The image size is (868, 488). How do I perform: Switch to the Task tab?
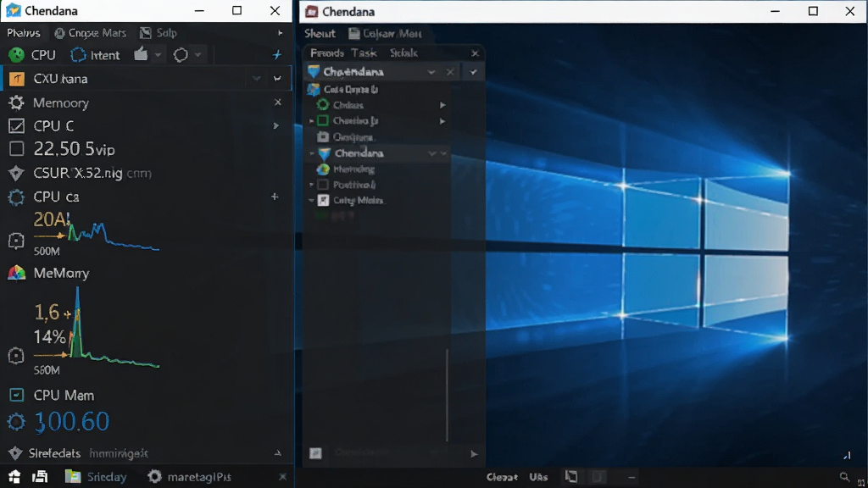364,53
